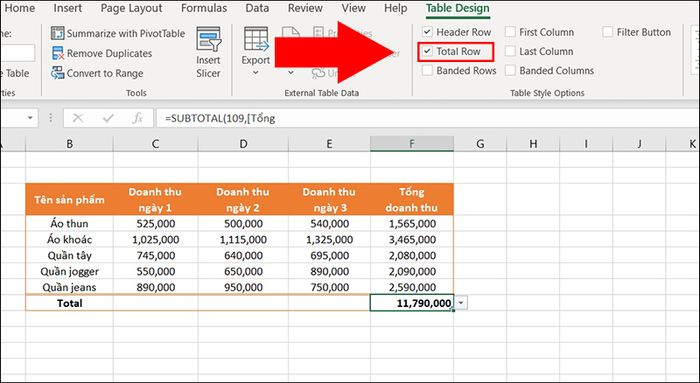Click the Summarize with PivotTable icon

(58, 33)
